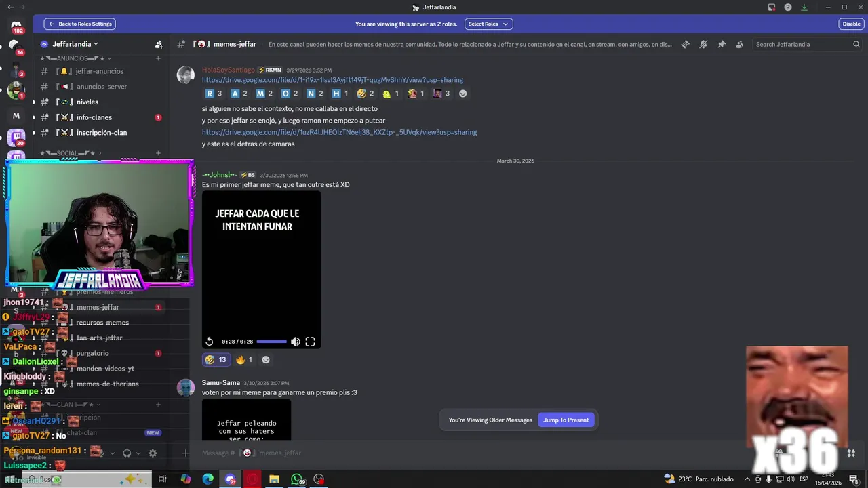The width and height of the screenshot is (868, 488).
Task: Show pinned messages
Action: click(x=722, y=44)
